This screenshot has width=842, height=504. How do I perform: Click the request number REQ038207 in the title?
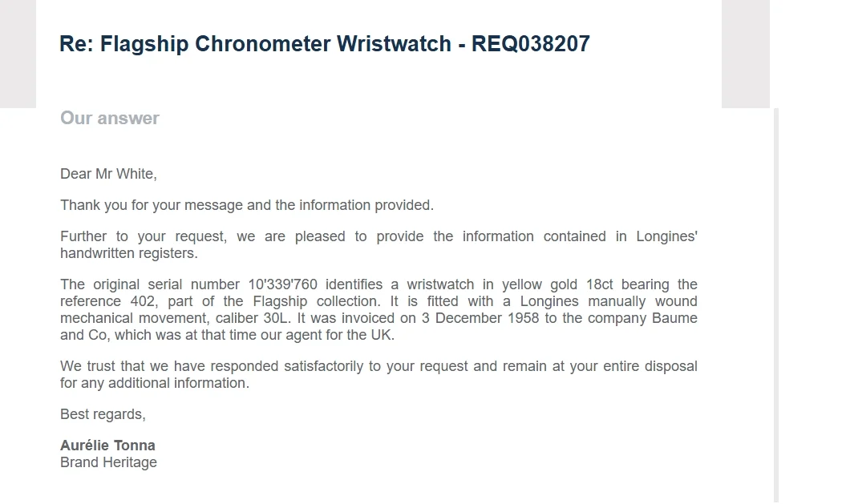(531, 43)
